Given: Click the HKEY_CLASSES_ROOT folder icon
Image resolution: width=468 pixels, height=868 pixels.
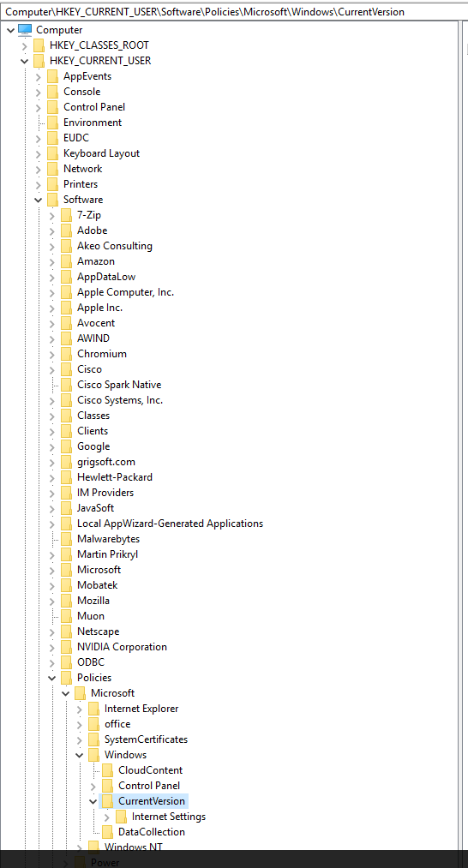Looking at the screenshot, I should coord(39,45).
